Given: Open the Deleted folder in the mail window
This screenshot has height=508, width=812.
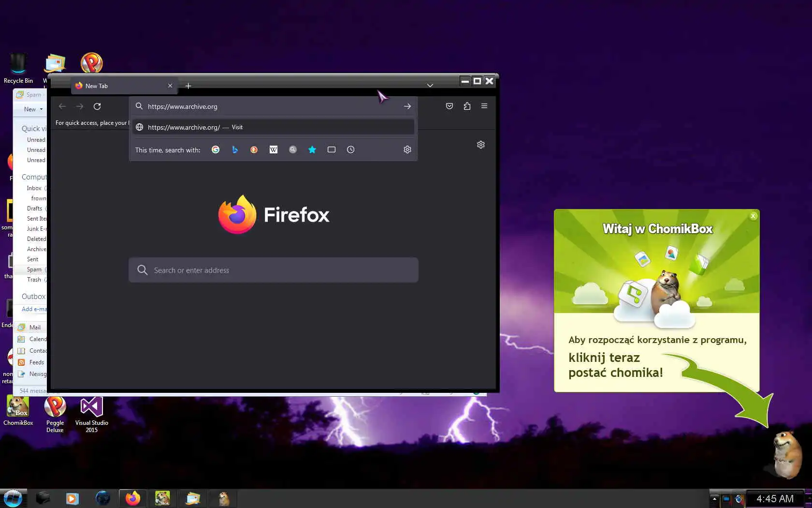Looking at the screenshot, I should (x=37, y=239).
